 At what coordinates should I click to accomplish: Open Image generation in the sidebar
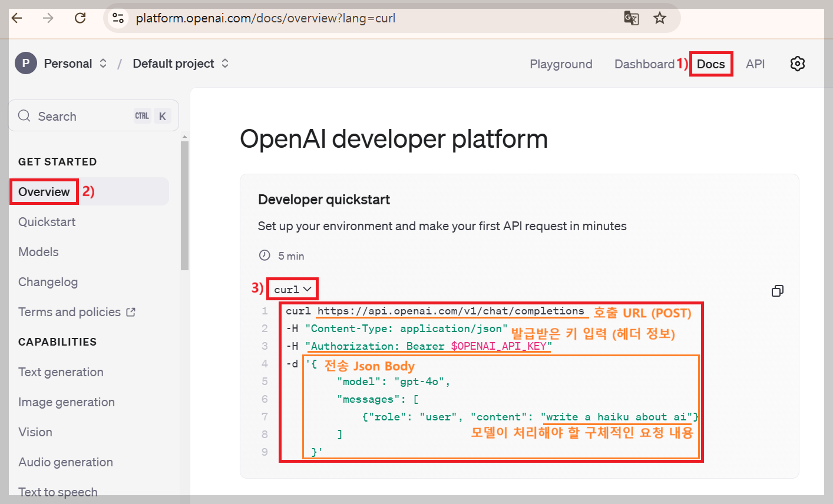point(67,402)
